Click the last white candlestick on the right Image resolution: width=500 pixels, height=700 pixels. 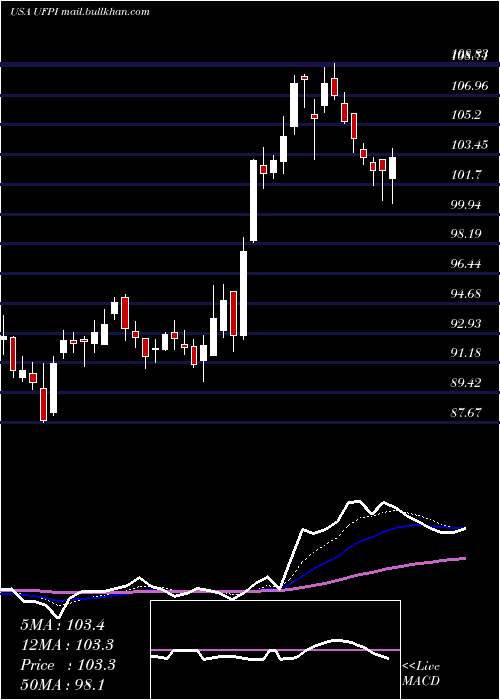tap(392, 168)
